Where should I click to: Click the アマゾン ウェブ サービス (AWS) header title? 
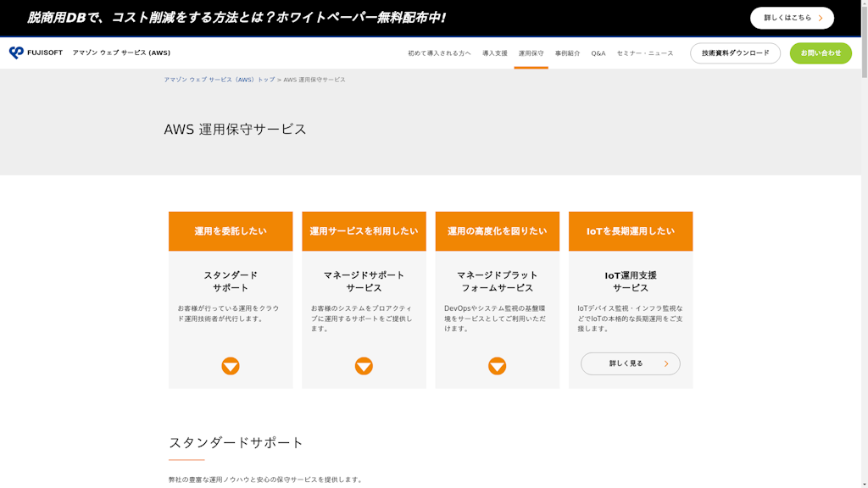(121, 53)
